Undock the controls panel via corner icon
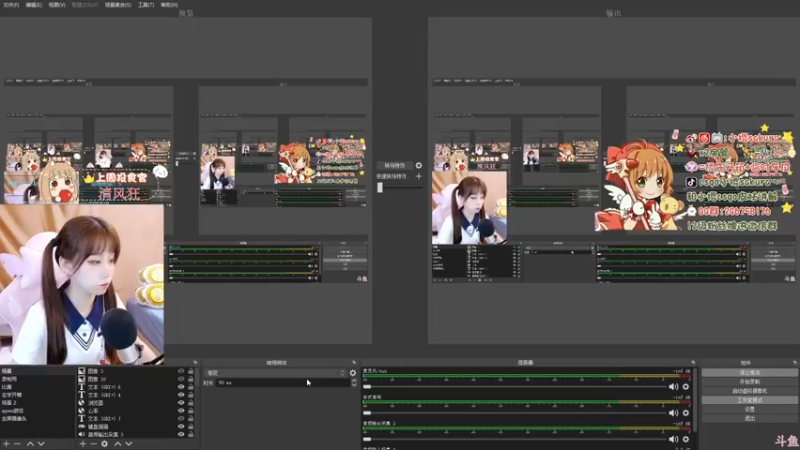This screenshot has width=800, height=450. 794,362
